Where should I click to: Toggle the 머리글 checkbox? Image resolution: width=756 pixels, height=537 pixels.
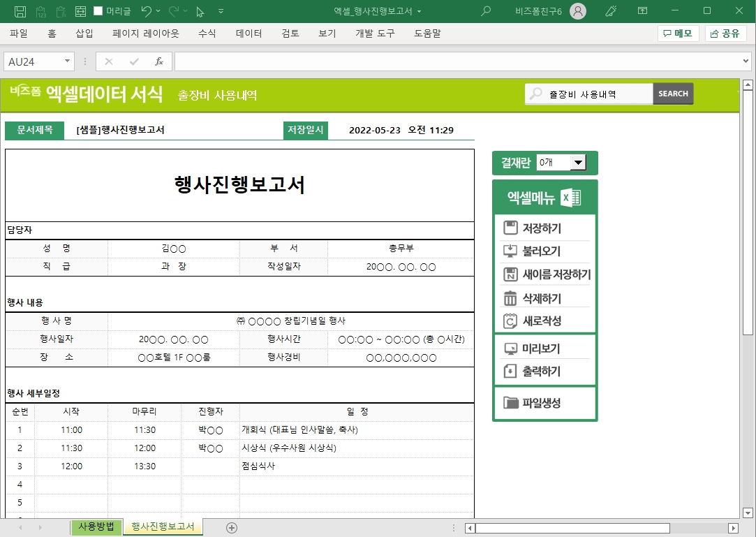tap(98, 11)
